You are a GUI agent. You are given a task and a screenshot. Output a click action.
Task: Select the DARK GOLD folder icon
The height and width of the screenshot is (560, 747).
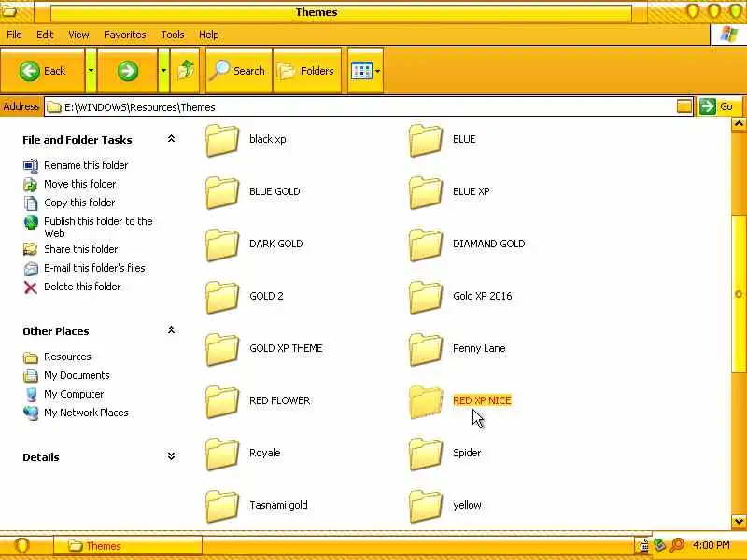[x=222, y=245]
